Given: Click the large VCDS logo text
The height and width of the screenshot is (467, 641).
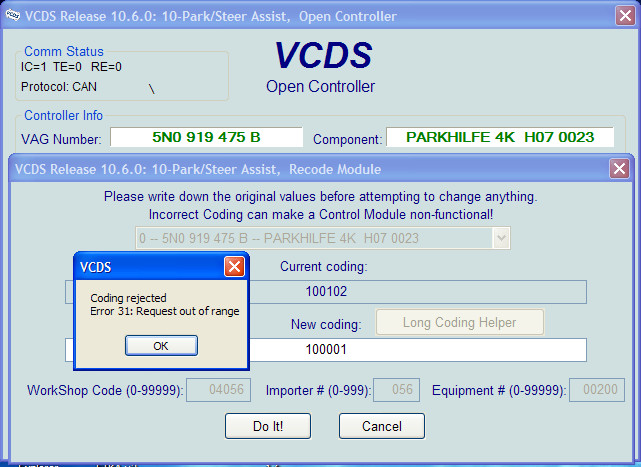Looking at the screenshot, I should click(x=323, y=55).
